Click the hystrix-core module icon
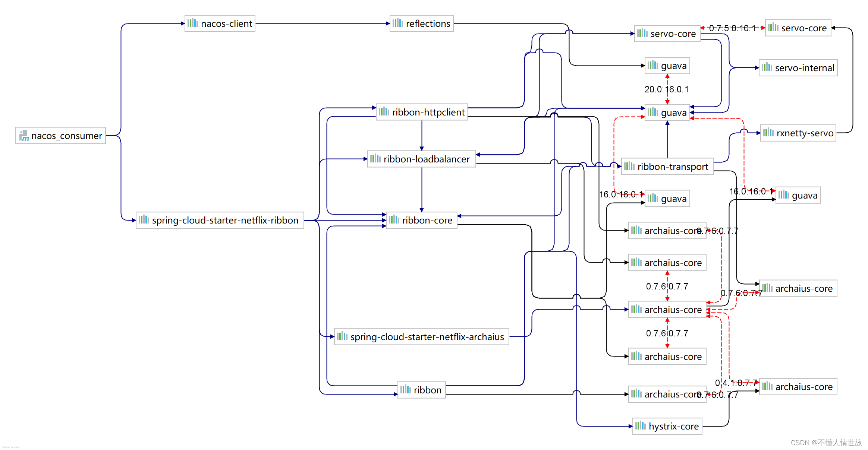Screen dimensions: 868x450 coord(640,426)
